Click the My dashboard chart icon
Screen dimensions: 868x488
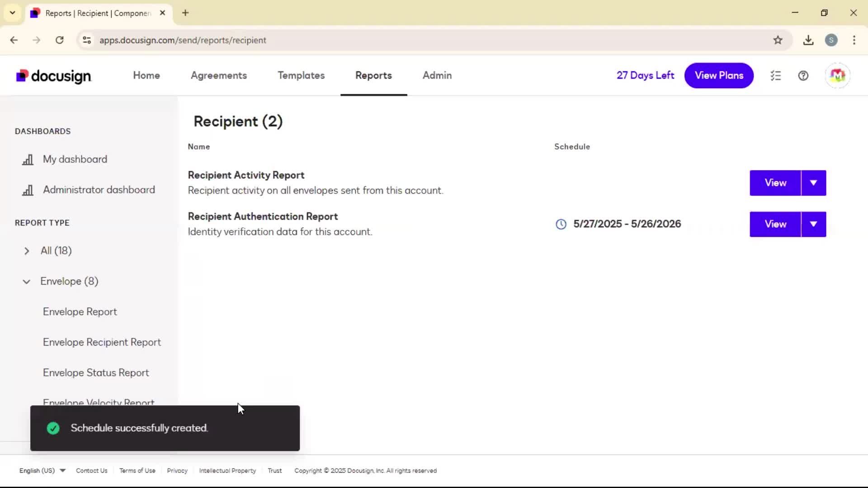28,160
